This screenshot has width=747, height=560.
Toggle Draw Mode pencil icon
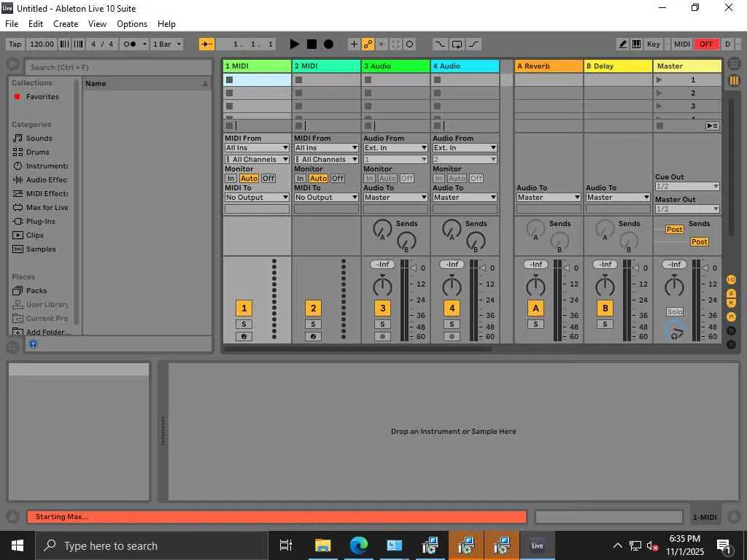[622, 44]
